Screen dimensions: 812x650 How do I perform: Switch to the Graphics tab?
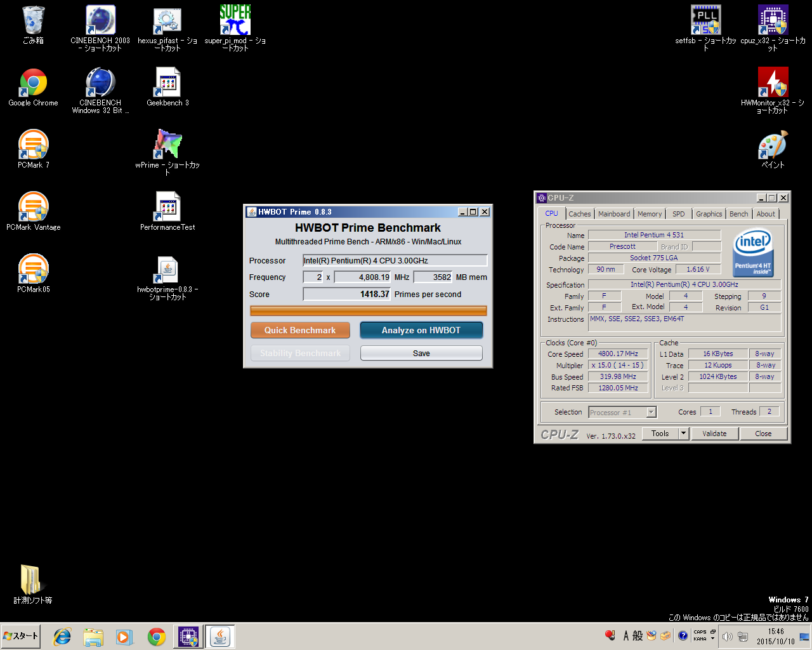pyautogui.click(x=709, y=214)
